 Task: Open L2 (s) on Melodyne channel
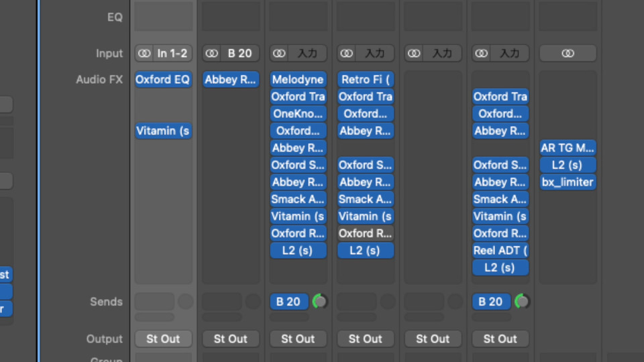click(298, 250)
